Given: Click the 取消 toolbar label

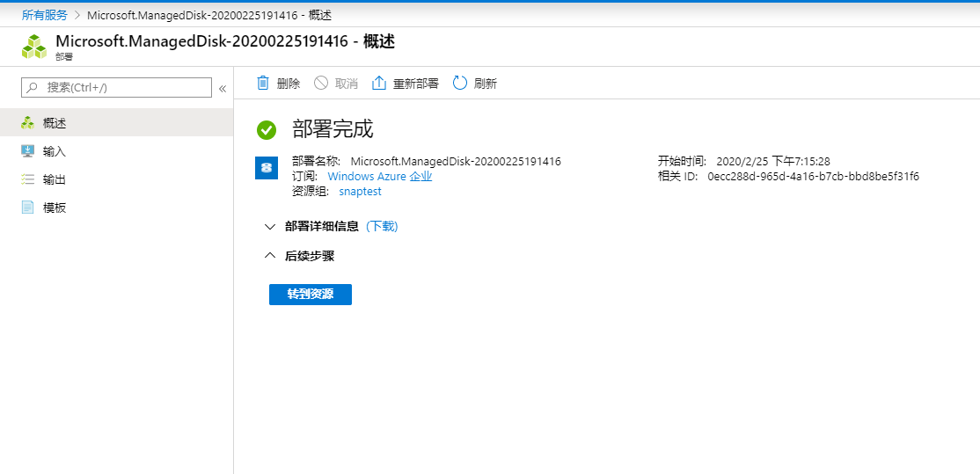Looking at the screenshot, I should point(347,84).
